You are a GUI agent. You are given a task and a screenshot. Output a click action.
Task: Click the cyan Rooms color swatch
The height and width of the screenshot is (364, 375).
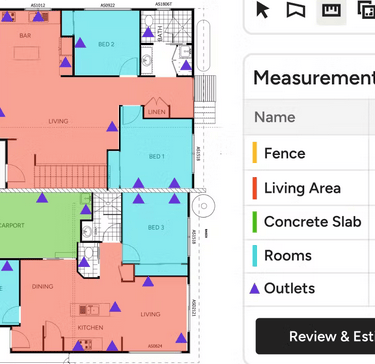click(255, 256)
